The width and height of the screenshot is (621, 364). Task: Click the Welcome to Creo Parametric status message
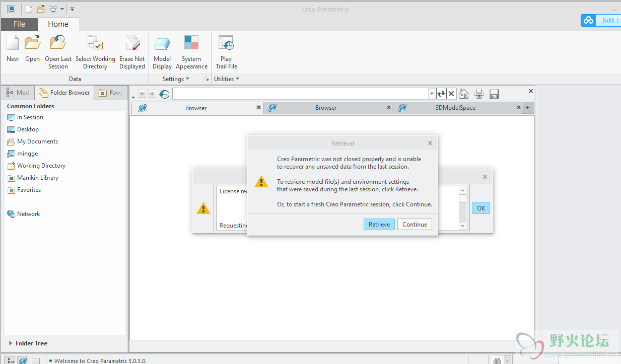100,360
